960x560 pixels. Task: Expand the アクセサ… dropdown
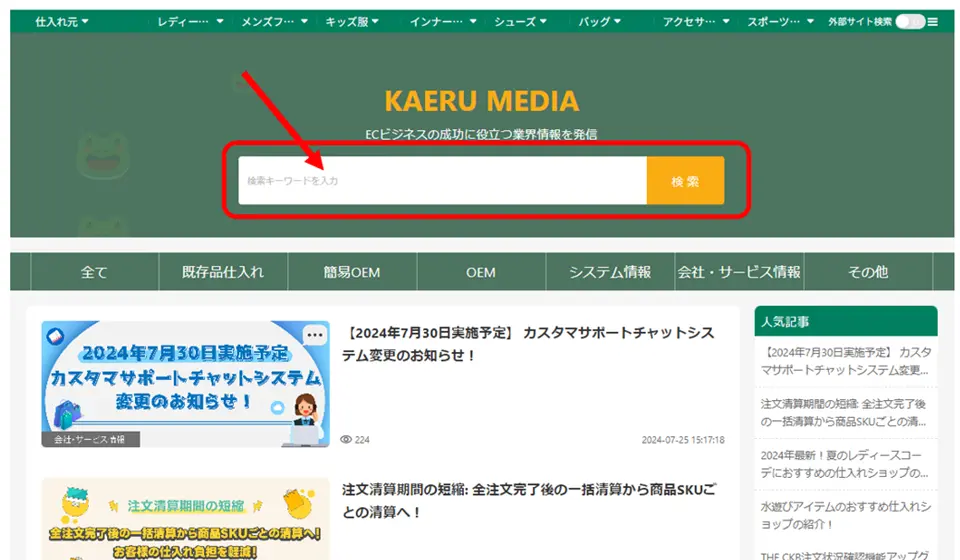click(696, 22)
